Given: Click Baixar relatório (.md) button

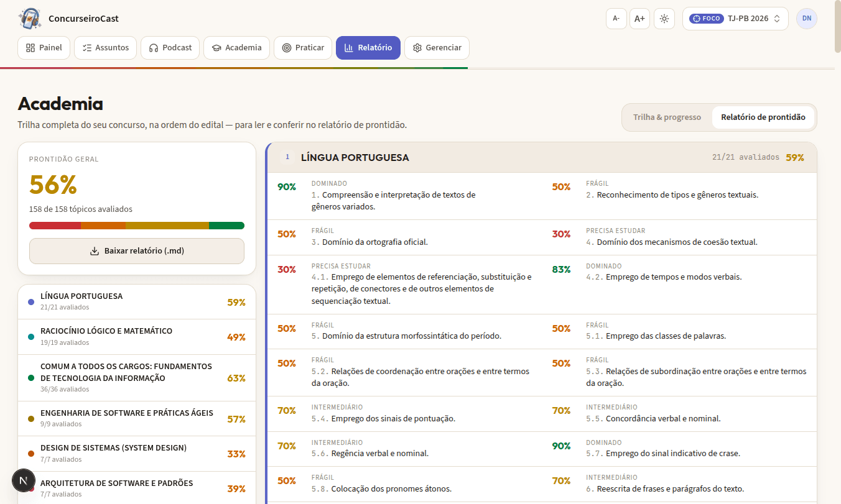Looking at the screenshot, I should [x=137, y=251].
